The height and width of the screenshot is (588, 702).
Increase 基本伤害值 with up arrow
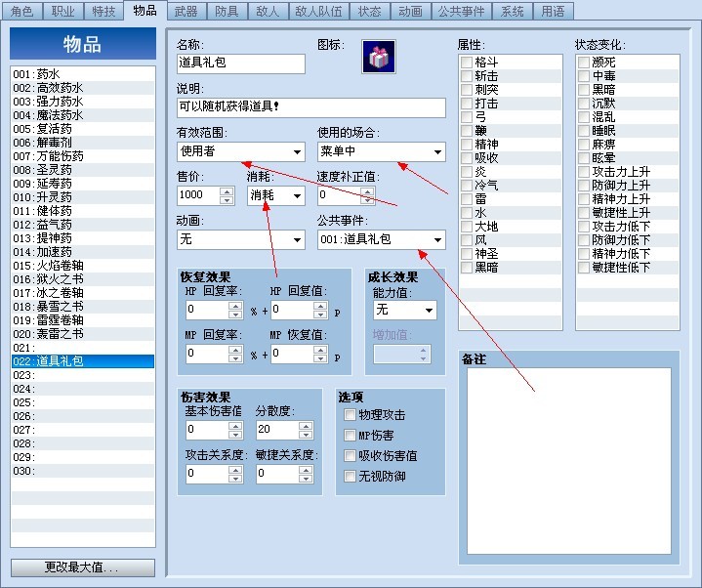click(x=235, y=426)
